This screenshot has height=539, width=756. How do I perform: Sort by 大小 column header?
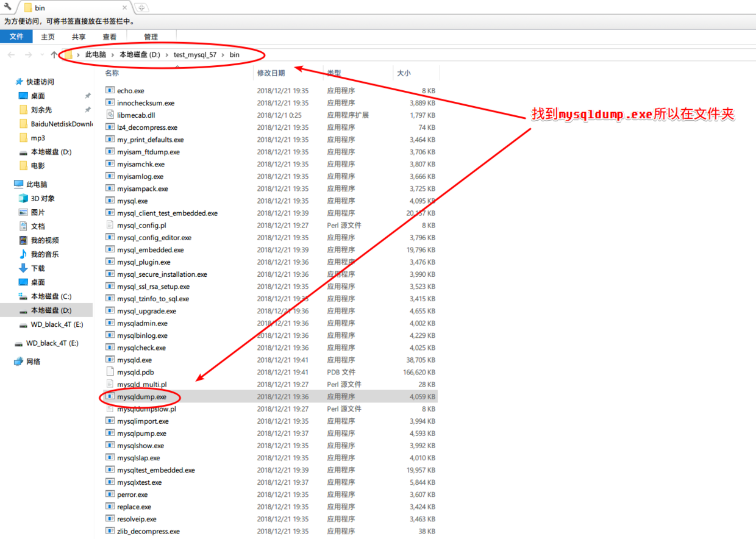coord(404,73)
